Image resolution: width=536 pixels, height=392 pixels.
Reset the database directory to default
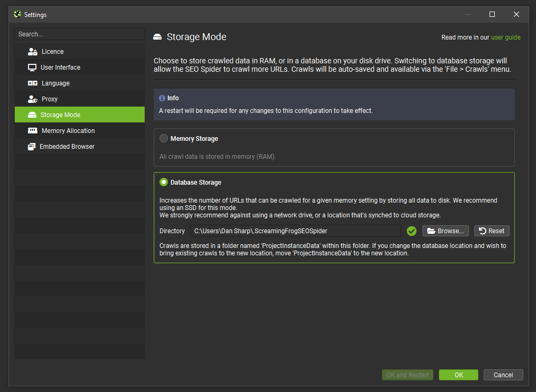coord(492,231)
